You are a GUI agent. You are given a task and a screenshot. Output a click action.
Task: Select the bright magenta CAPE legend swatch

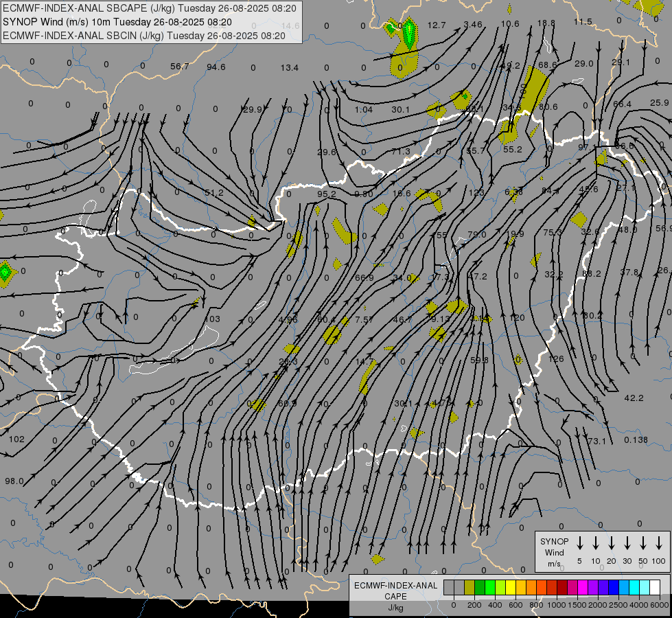coord(583,587)
